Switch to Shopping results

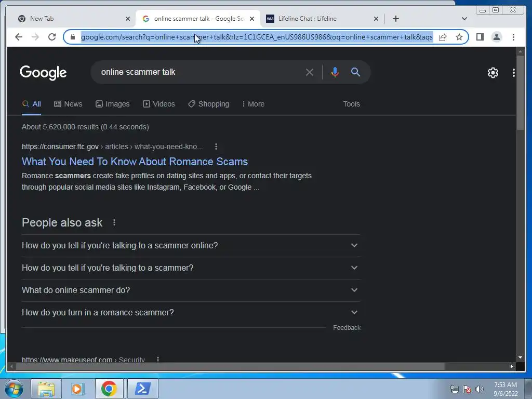[x=209, y=104]
